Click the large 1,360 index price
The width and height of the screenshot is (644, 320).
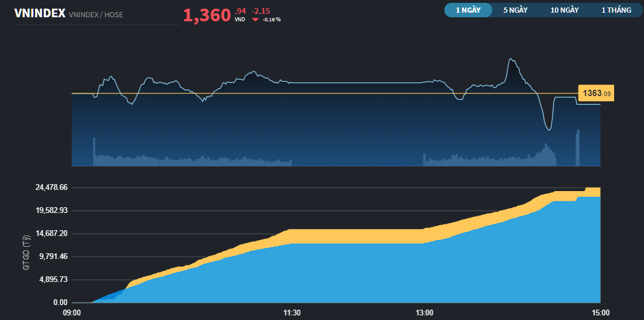pos(206,16)
